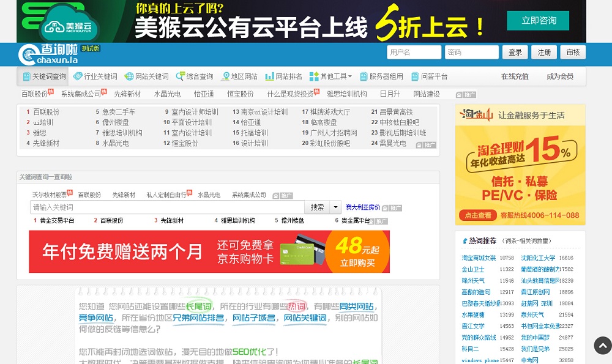Viewport: 612px width, 364px height.
Task: Click the 热 badge next to 百联股份
Action: click(x=51, y=91)
